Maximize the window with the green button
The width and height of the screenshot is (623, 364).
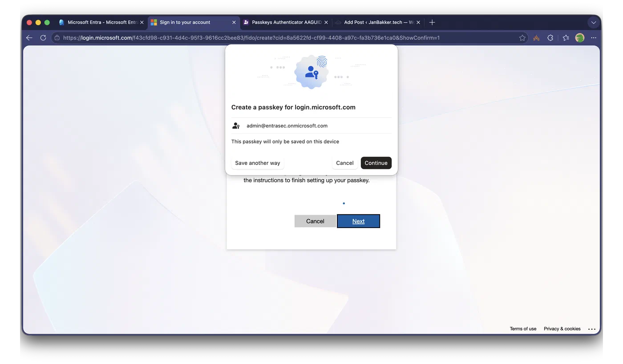(47, 22)
